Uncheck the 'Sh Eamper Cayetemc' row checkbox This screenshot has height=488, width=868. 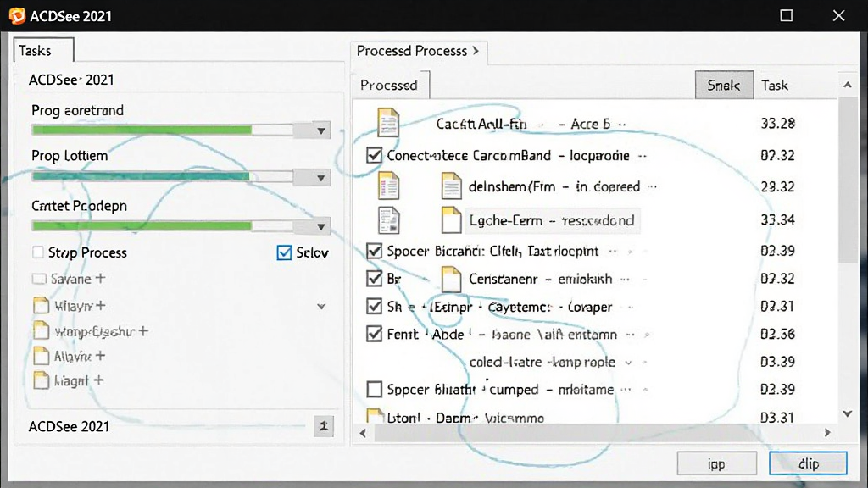click(374, 306)
